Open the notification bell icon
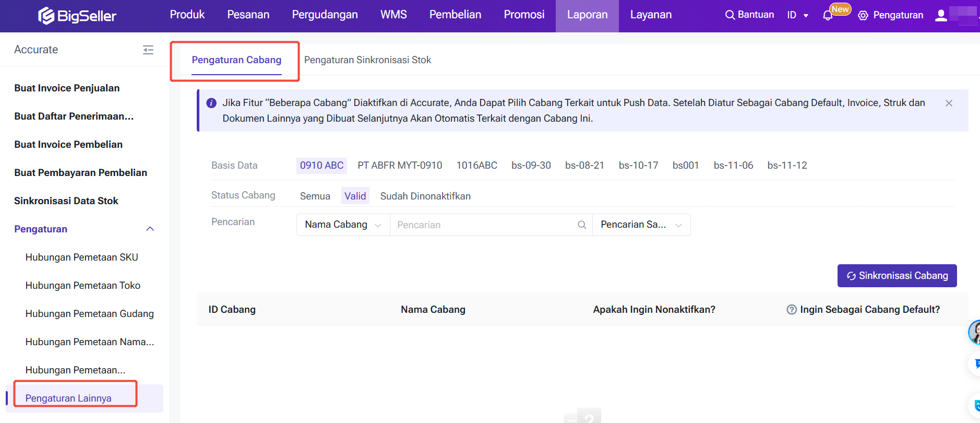980x423 pixels. point(828,16)
